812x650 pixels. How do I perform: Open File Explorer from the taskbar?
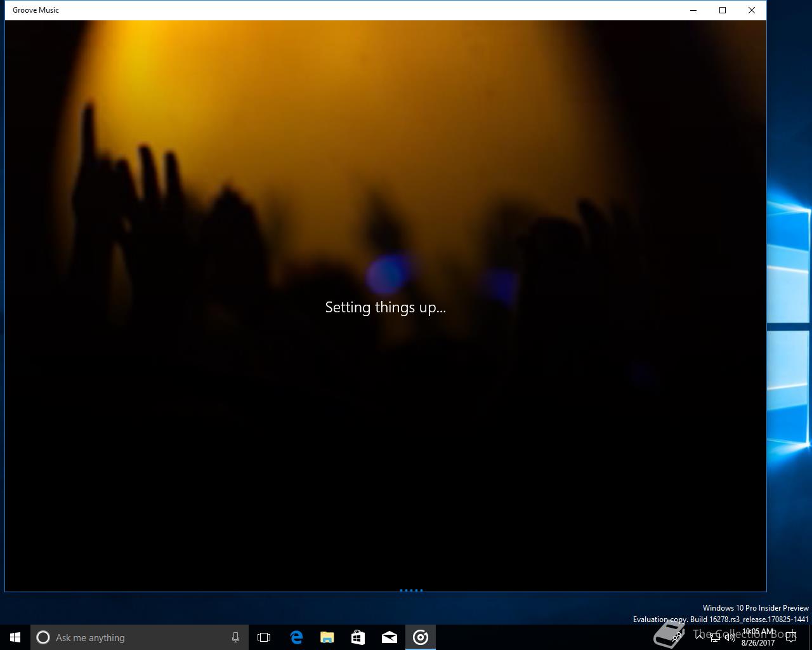[x=327, y=637]
